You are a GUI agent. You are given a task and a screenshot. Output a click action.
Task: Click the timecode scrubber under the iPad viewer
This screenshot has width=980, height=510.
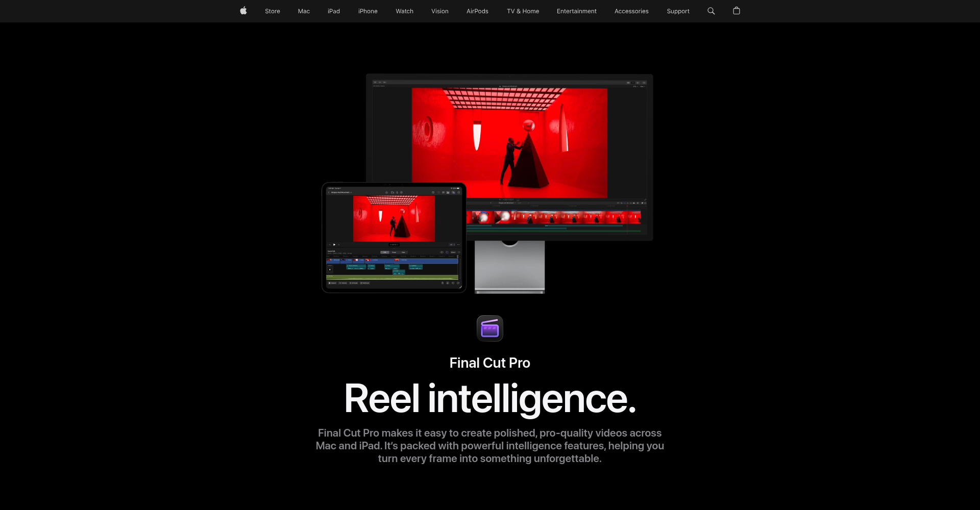tap(394, 245)
